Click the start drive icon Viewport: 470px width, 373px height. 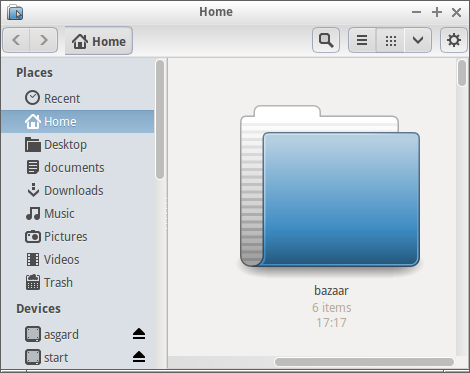[33, 357]
